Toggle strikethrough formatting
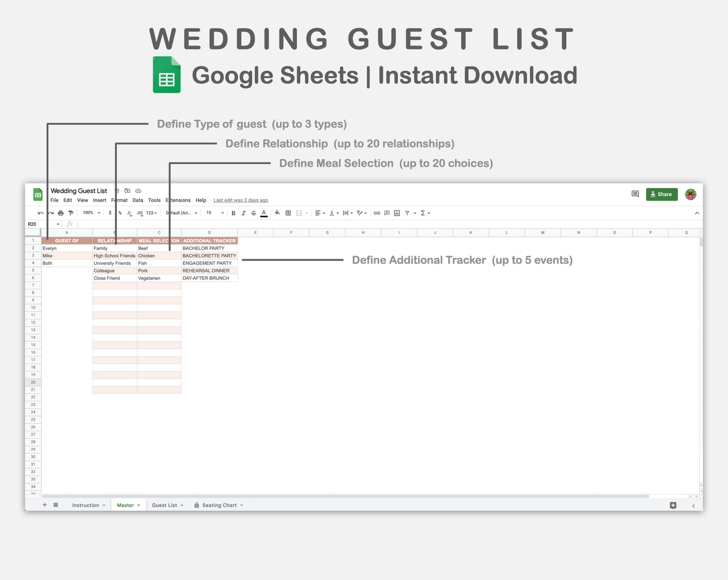 click(253, 212)
